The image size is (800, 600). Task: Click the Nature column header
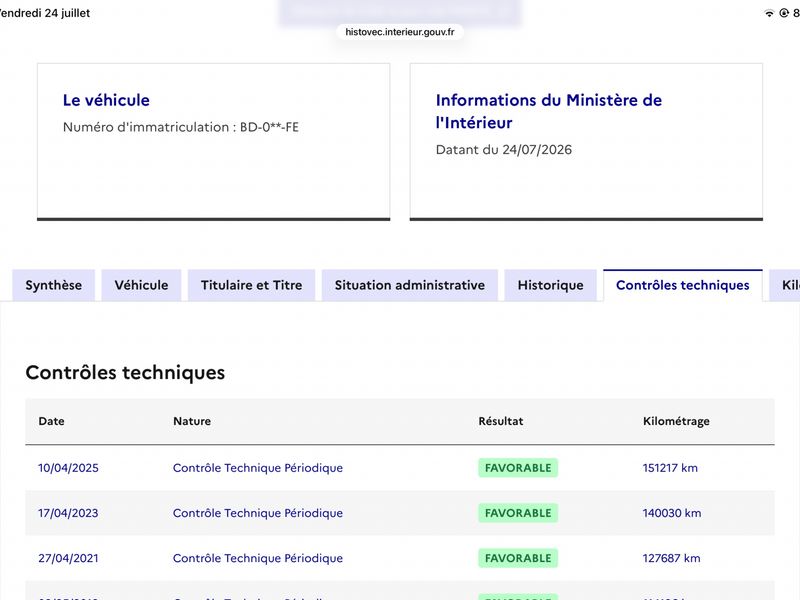tap(192, 421)
